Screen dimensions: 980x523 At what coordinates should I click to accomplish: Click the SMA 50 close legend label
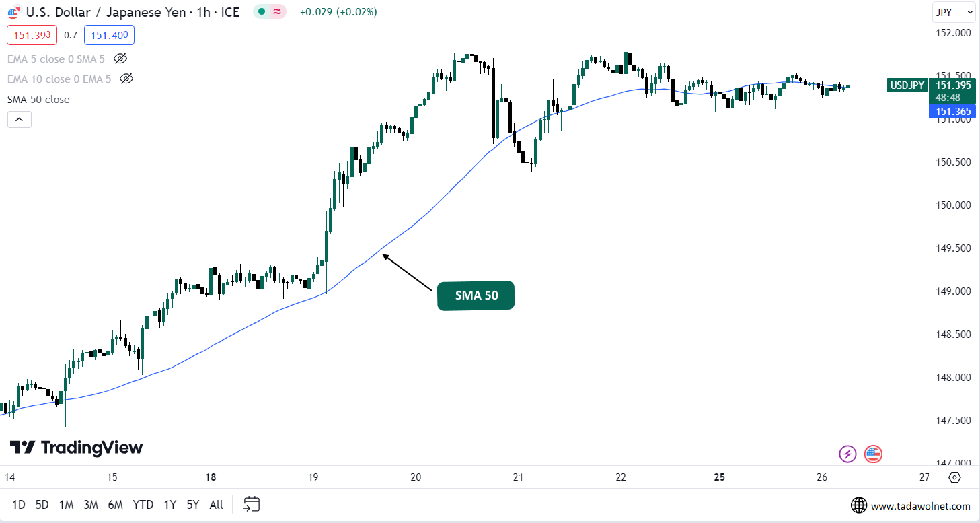(x=38, y=99)
